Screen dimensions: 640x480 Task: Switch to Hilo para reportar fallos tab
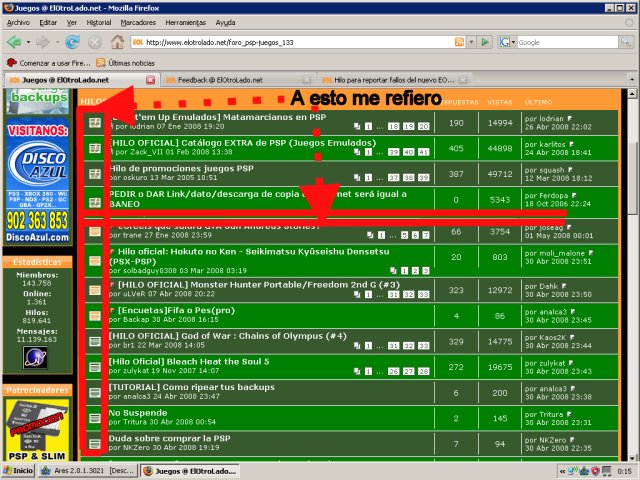point(394,80)
